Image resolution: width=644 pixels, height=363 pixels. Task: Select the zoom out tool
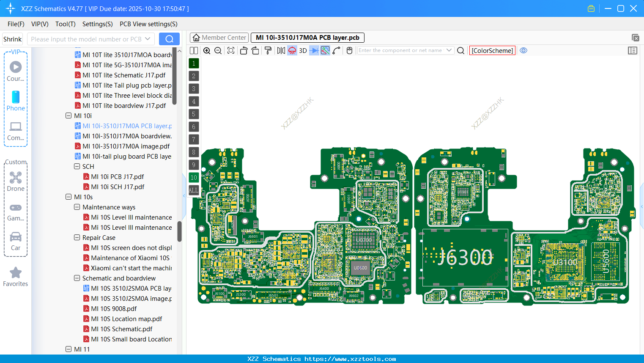point(217,50)
